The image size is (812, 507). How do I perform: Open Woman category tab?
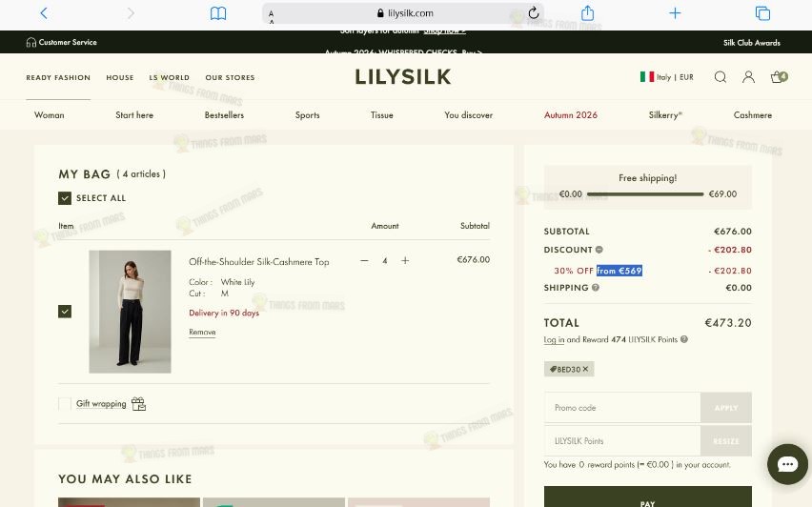50,115
